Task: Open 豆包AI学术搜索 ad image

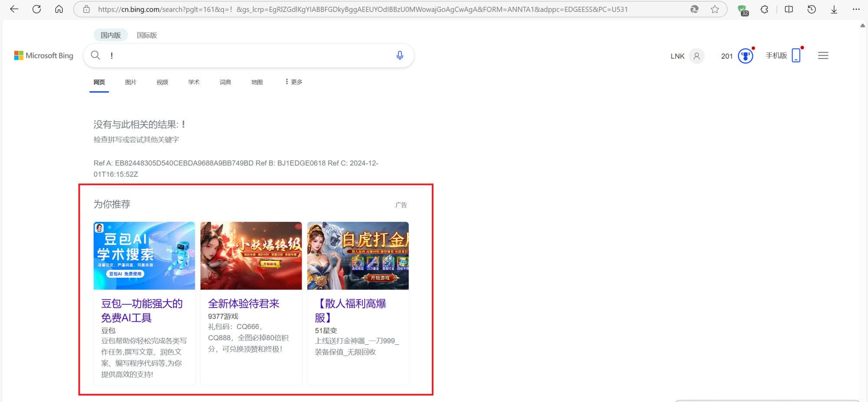Action: (144, 256)
